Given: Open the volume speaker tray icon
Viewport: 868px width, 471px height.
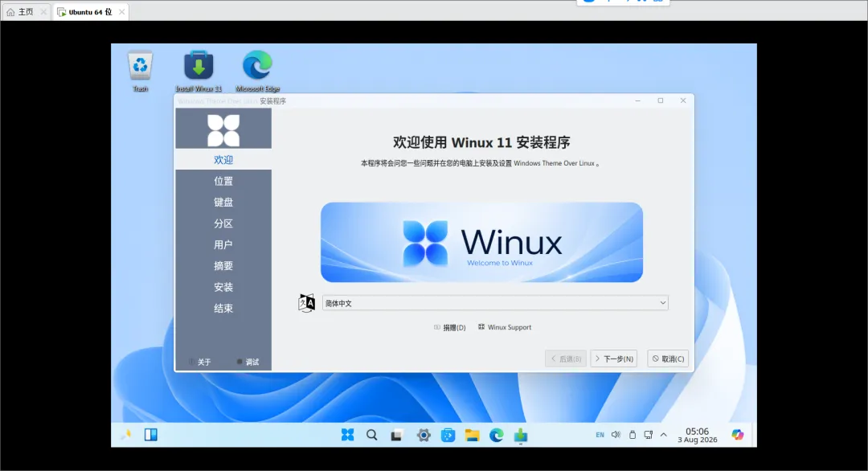Looking at the screenshot, I should pyautogui.click(x=616, y=435).
